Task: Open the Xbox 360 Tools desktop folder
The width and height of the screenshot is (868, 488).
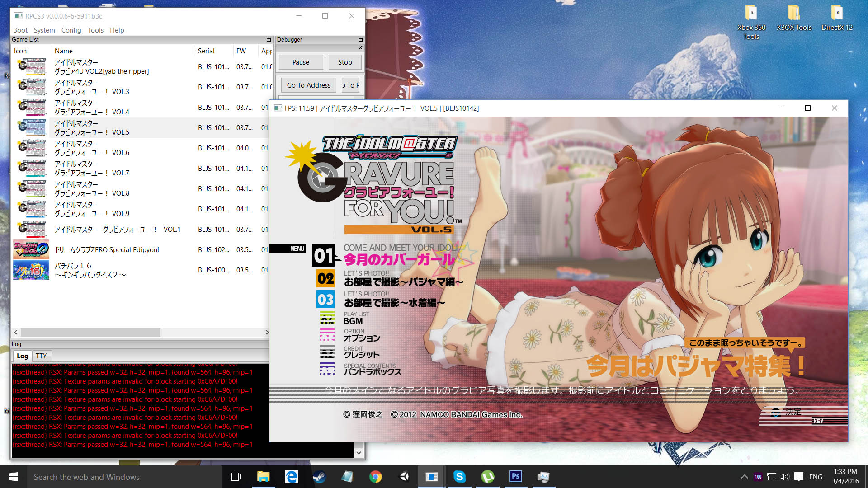Action: pos(751,23)
